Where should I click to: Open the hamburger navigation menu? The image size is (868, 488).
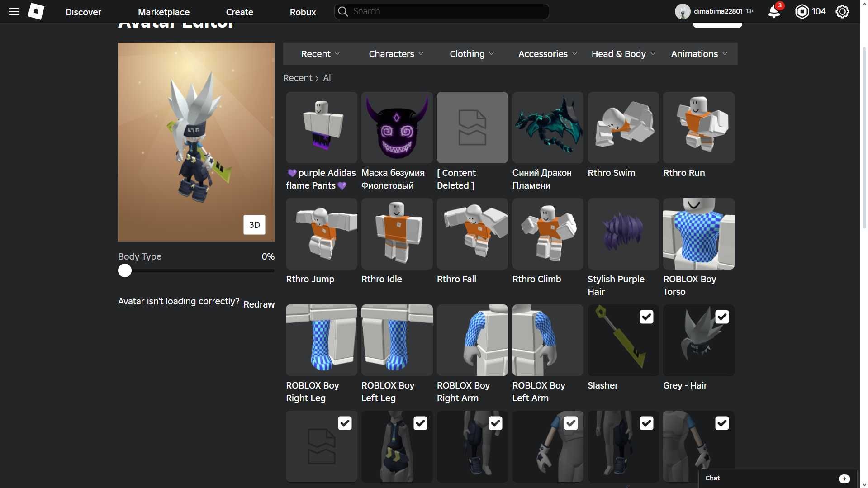coord(14,12)
